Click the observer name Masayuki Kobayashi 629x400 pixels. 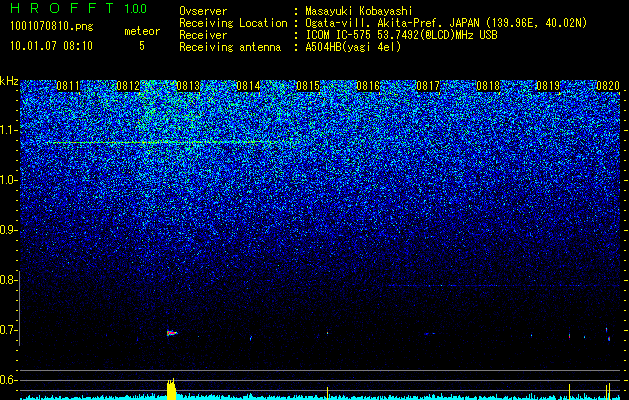(359, 11)
